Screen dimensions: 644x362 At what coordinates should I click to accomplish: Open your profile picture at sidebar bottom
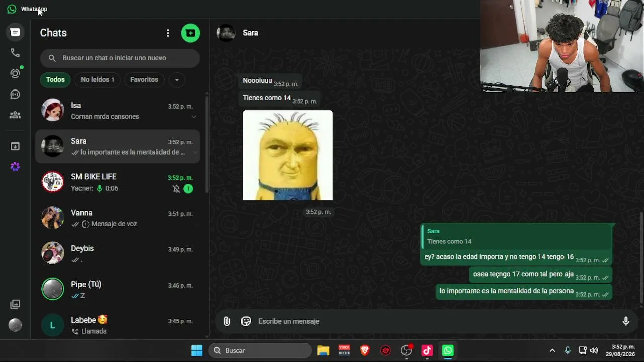coord(15,325)
